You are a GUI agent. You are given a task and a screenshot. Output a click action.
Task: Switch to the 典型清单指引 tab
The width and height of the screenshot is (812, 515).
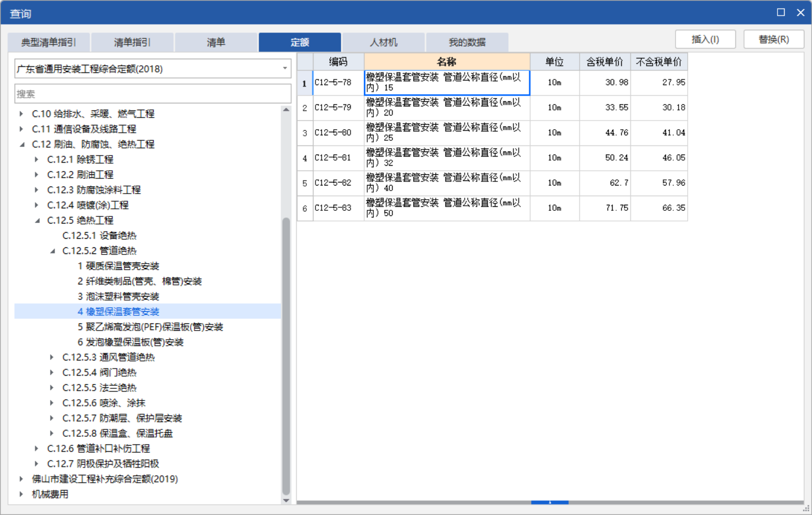(49, 43)
